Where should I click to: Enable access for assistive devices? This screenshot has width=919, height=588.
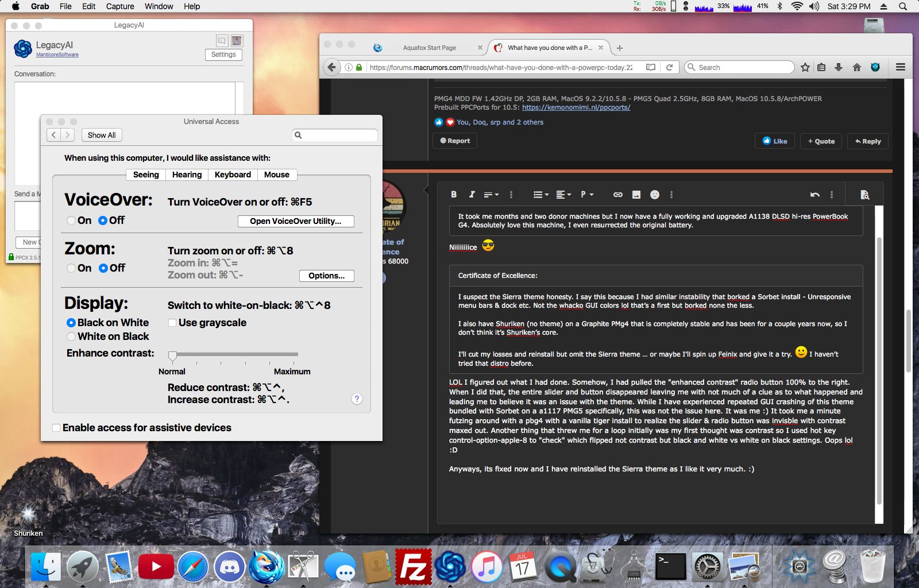coord(56,427)
